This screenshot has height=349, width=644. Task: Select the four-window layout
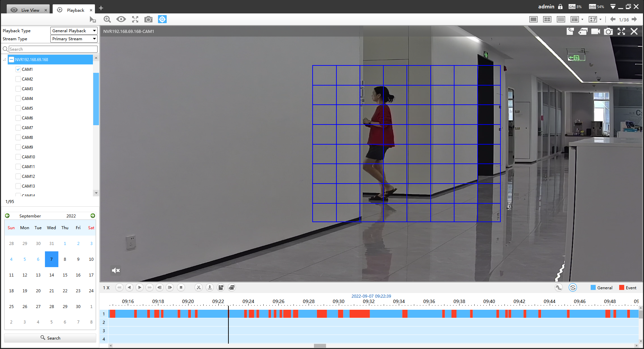click(x=547, y=19)
